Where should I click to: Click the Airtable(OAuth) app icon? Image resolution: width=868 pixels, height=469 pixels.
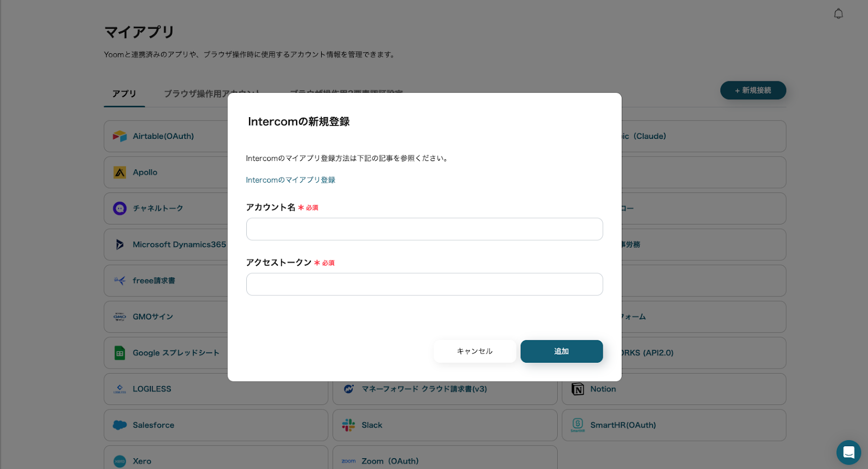(120, 136)
